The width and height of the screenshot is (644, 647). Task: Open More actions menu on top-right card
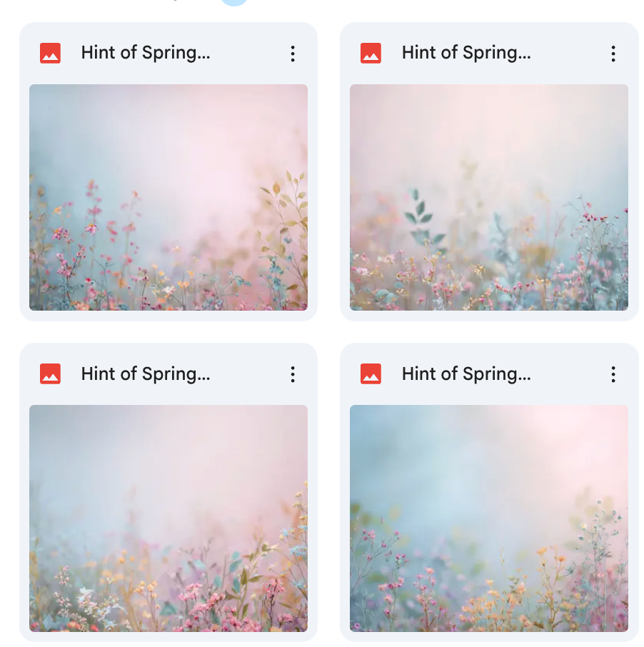coord(613,54)
